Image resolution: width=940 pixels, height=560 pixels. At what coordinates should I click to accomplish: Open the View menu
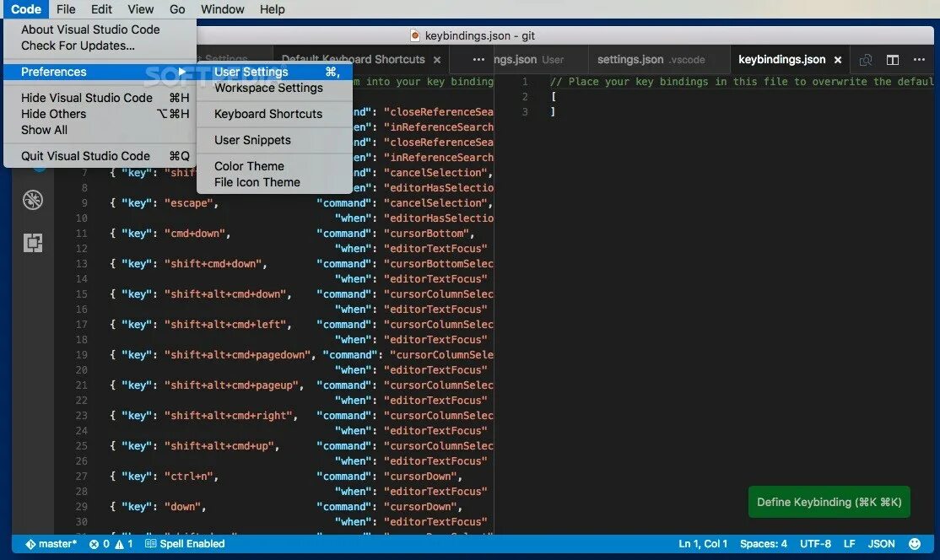tap(140, 9)
